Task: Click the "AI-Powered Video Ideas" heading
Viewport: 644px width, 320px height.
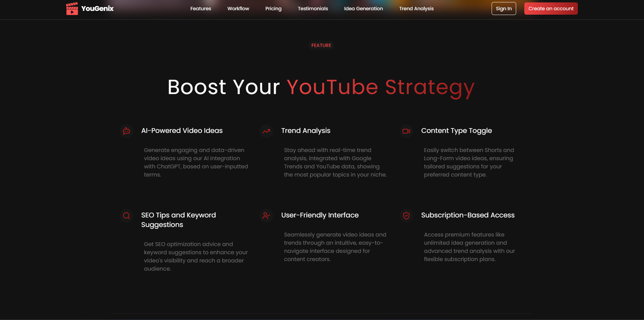Action: [182, 131]
